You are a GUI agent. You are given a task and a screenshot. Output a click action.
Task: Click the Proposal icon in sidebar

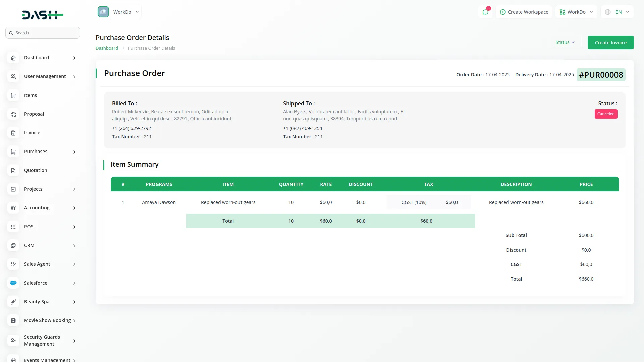point(13,114)
